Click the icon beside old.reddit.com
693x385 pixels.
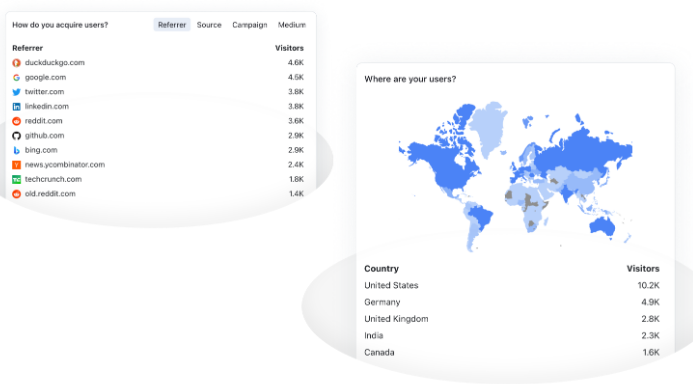(16, 194)
